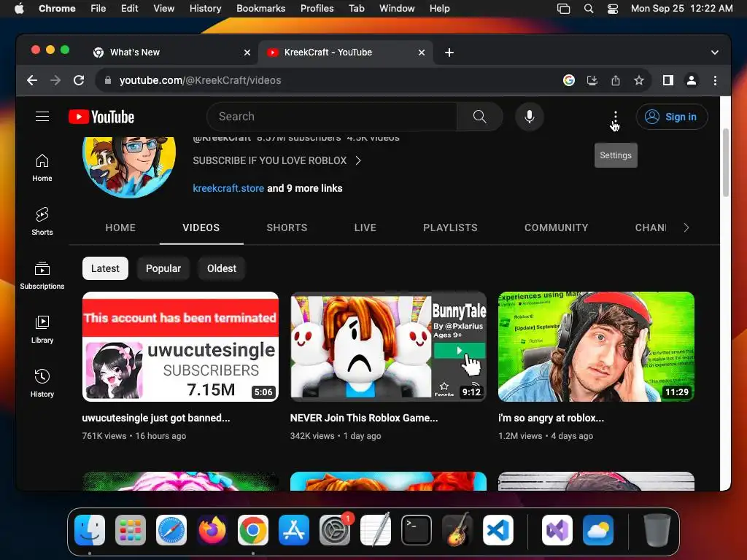Open the kreekcraft.store link
Viewport: 747px width, 560px height.
tap(228, 188)
